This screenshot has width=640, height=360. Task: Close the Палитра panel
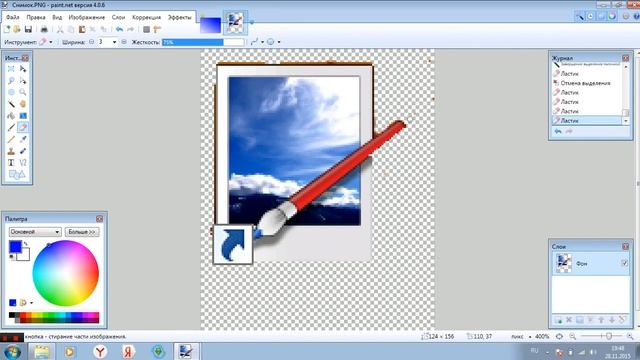pos(99,219)
